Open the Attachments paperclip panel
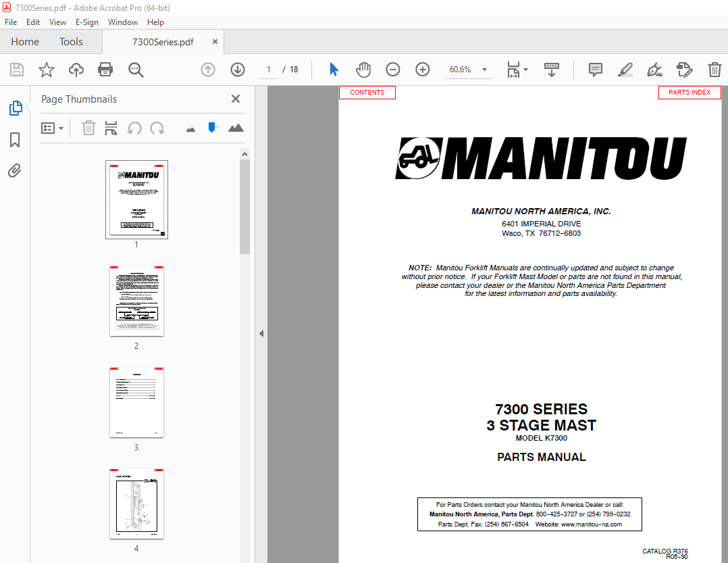Screen dimensions: 728x563 (x=15, y=171)
